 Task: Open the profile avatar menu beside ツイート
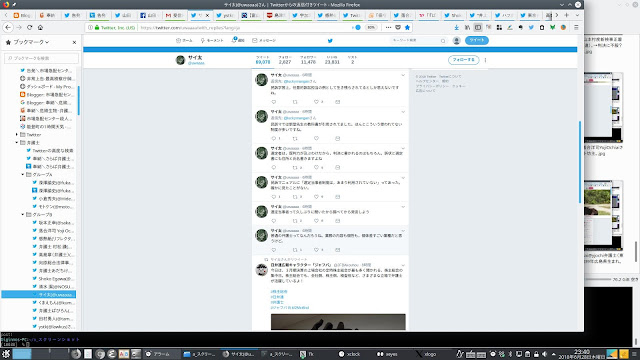(x=456, y=40)
